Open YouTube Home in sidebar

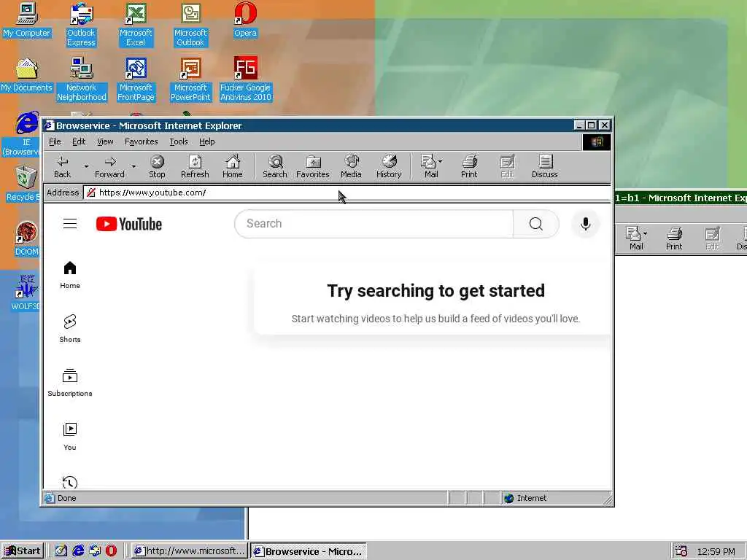pos(70,275)
